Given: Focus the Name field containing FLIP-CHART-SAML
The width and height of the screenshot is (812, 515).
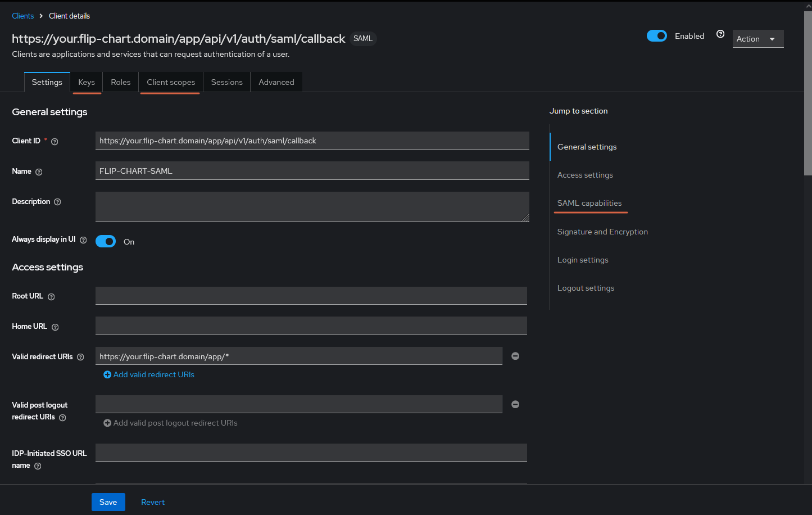Looking at the screenshot, I should pos(312,171).
